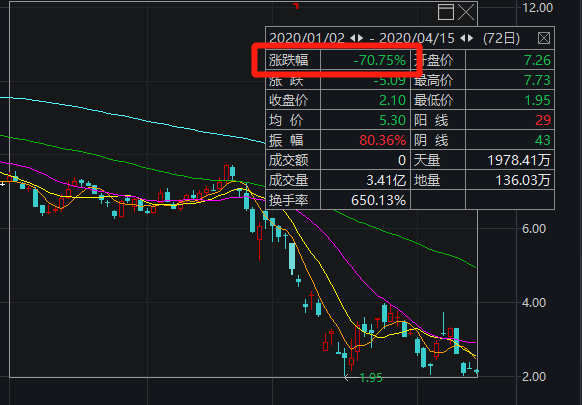582x405 pixels.
Task: Close the interval statistics panel
Action: [x=544, y=38]
